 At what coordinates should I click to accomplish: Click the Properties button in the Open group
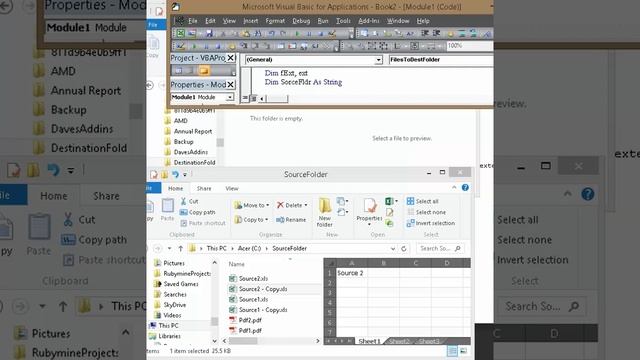369,211
